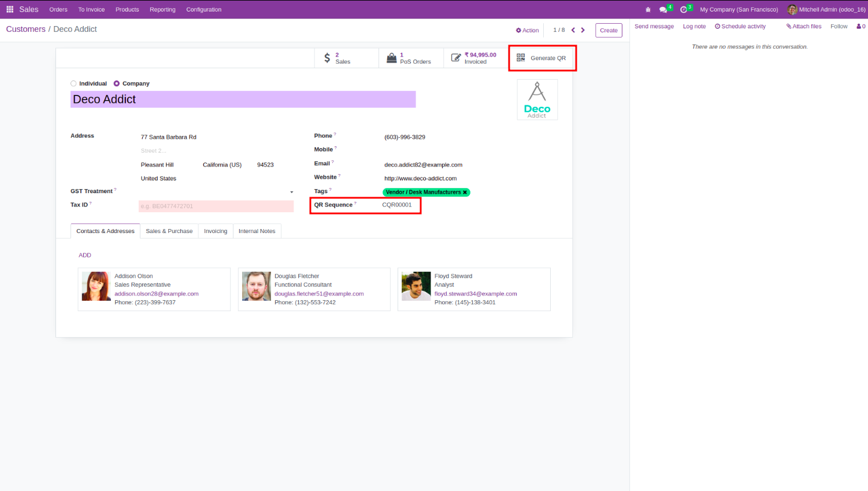Go to next record arrow

tap(583, 30)
